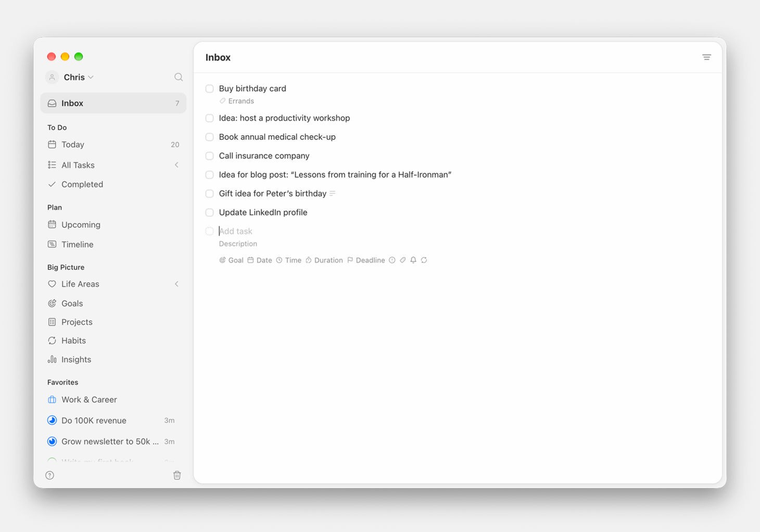Expand the All Tasks chevron
Viewport: 760px width, 532px height.
pos(176,165)
